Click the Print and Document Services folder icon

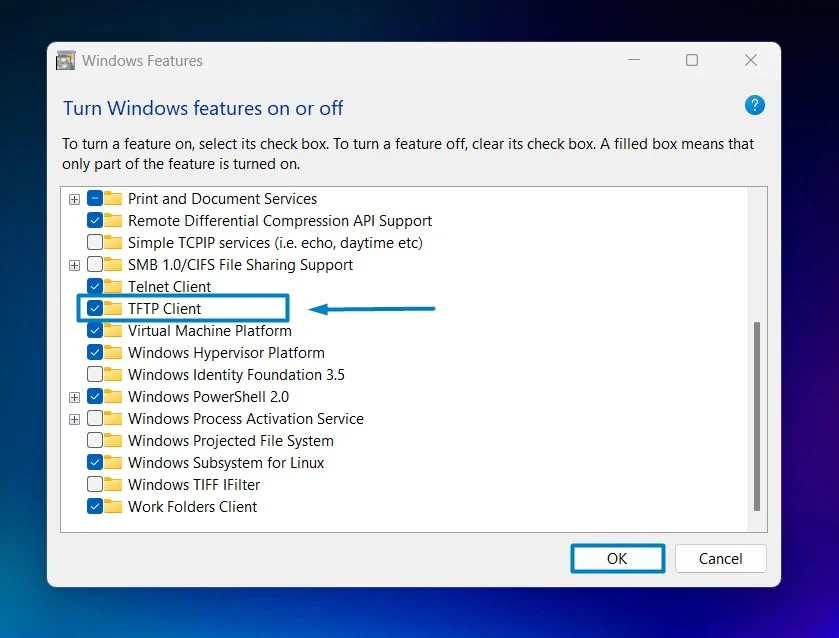pyautogui.click(x=113, y=199)
